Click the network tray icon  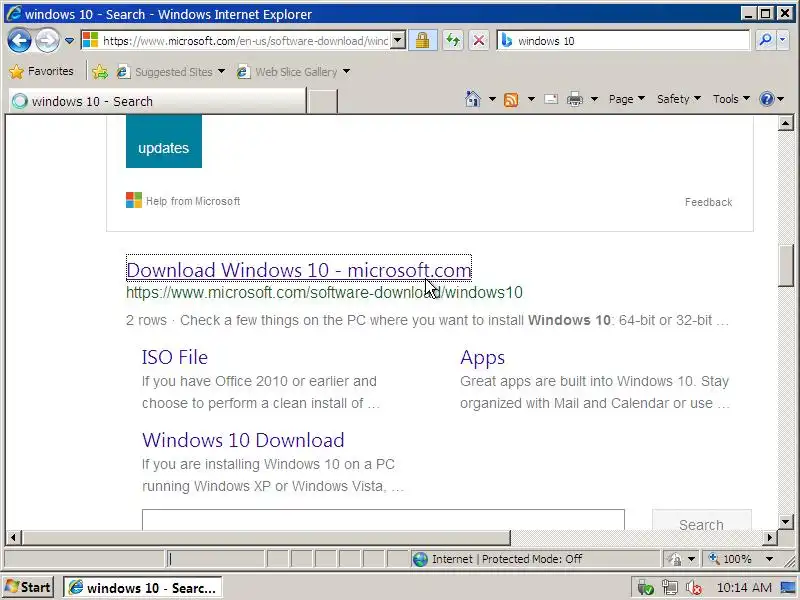tap(669, 588)
